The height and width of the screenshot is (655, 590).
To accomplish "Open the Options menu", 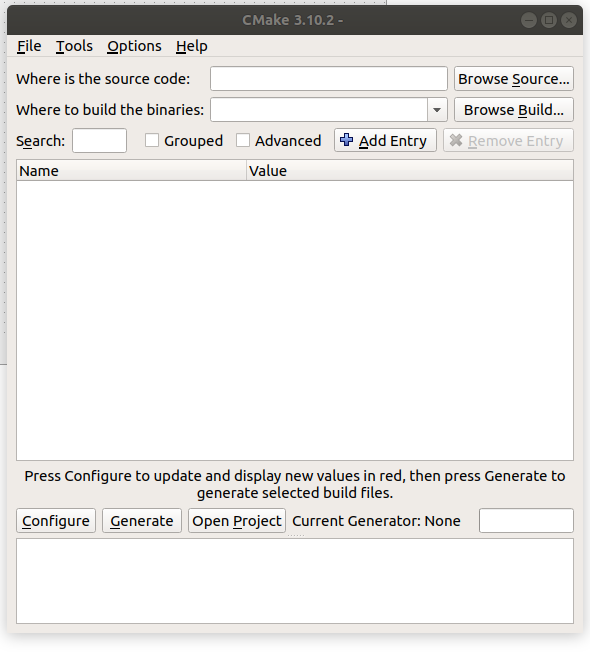I will coord(134,46).
